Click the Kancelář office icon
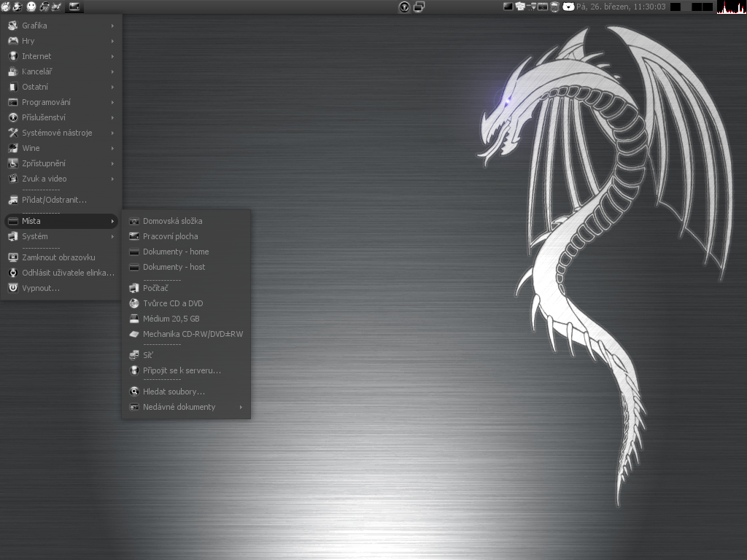Screen dimensions: 747x560 (x=13, y=71)
